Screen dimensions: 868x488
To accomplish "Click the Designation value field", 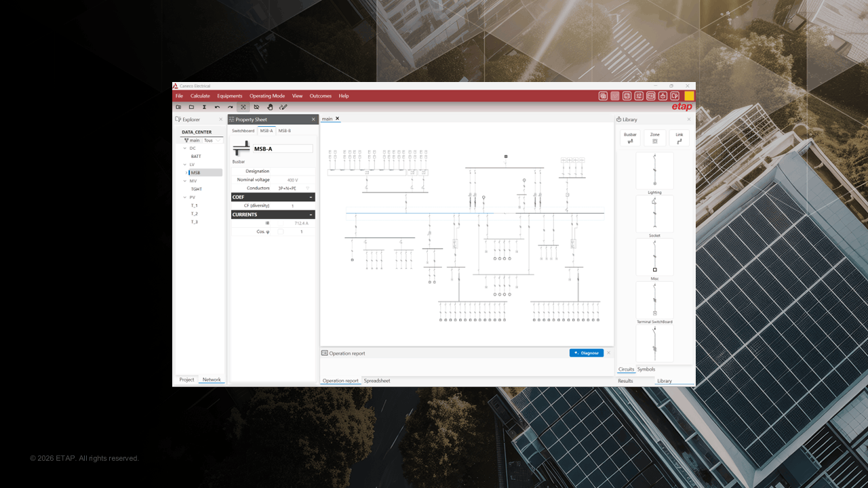I will coord(293,171).
